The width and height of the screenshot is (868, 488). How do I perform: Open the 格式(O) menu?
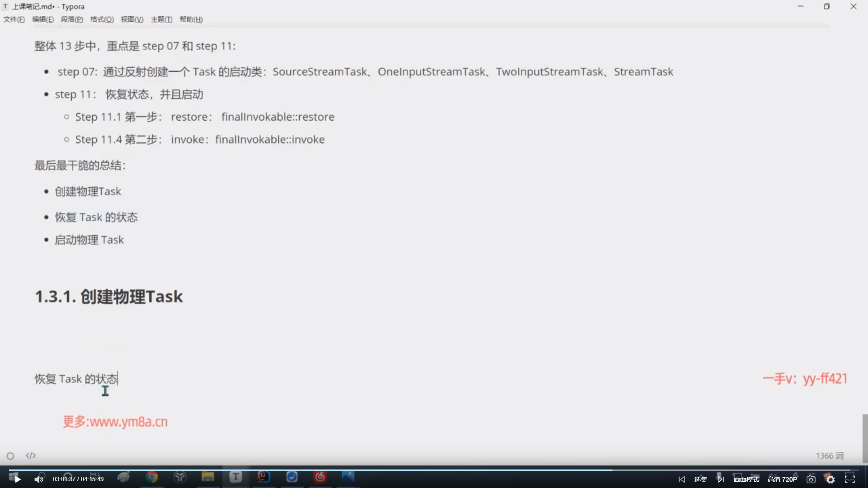click(x=102, y=19)
